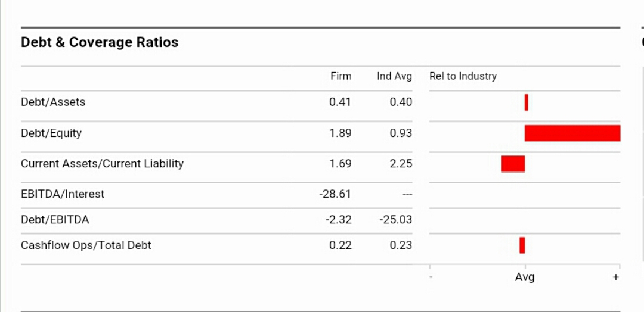Select the Debt/EBITDA row label

point(55,220)
